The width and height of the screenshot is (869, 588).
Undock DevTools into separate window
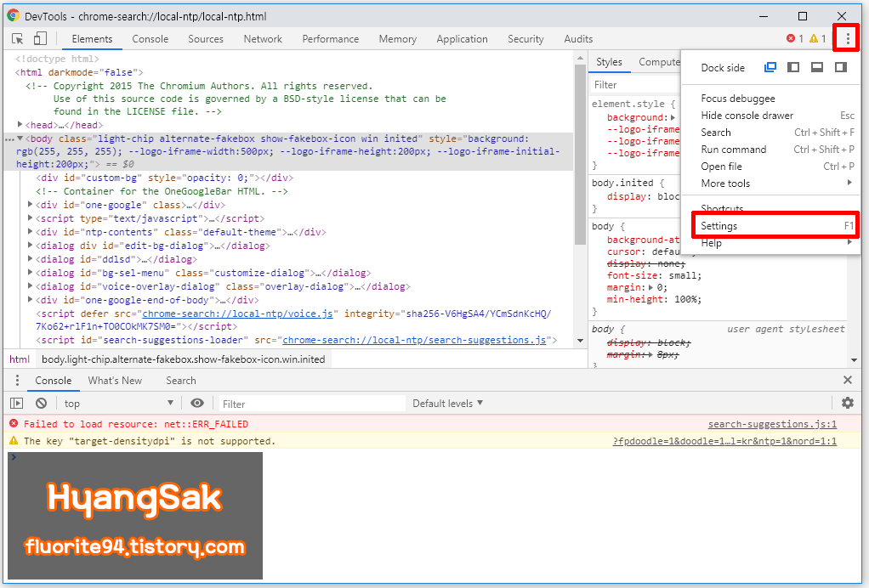pos(770,67)
